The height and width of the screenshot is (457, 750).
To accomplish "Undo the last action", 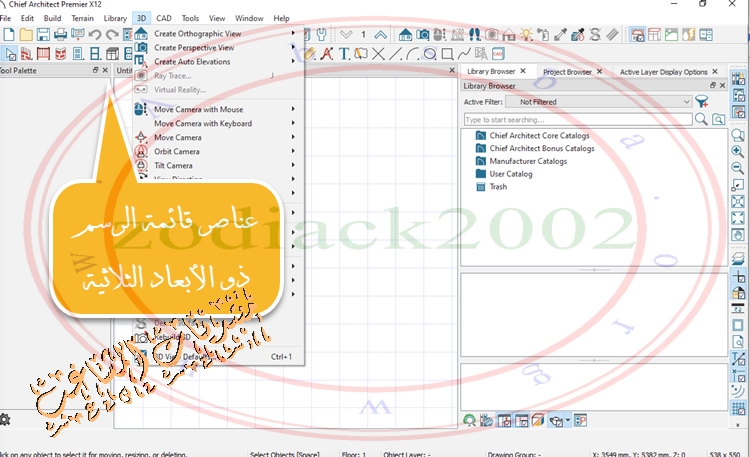I will pyautogui.click(x=95, y=34).
